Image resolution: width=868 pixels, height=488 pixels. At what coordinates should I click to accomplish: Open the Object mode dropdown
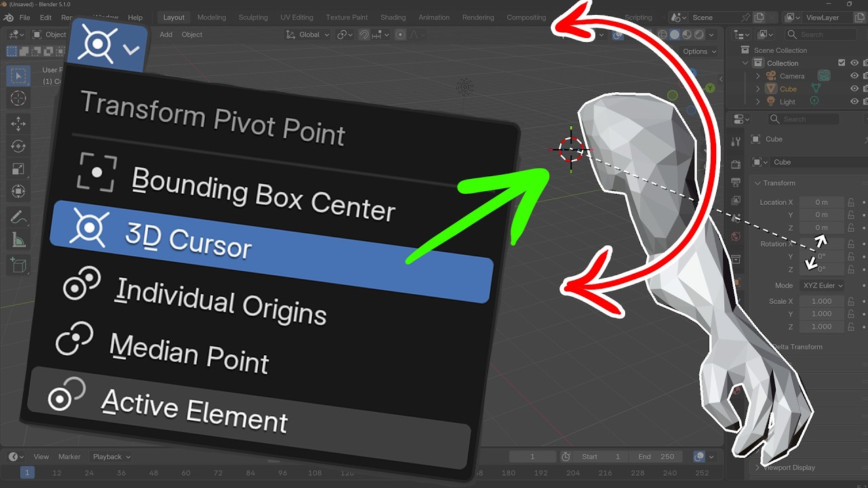tap(51, 35)
